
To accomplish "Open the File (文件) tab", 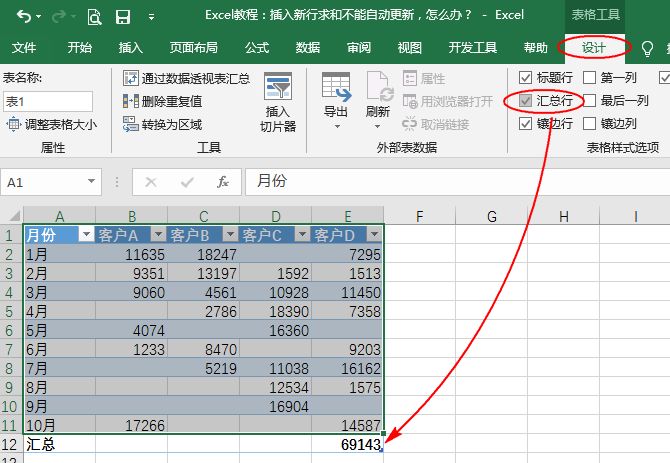I will click(x=24, y=47).
